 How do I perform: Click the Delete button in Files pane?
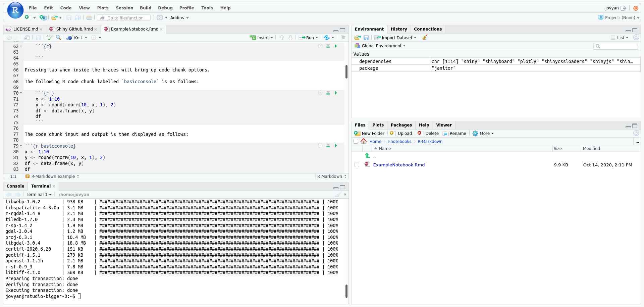(x=428, y=133)
